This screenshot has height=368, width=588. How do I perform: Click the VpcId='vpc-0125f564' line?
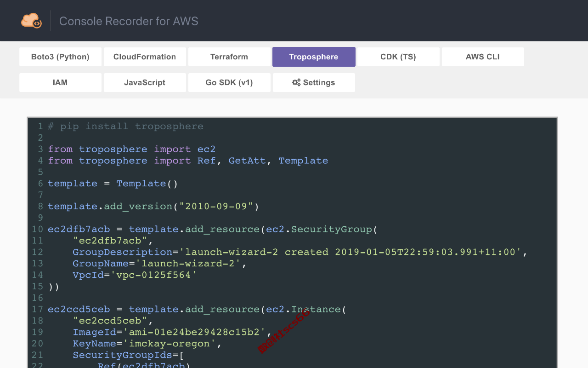(x=135, y=275)
